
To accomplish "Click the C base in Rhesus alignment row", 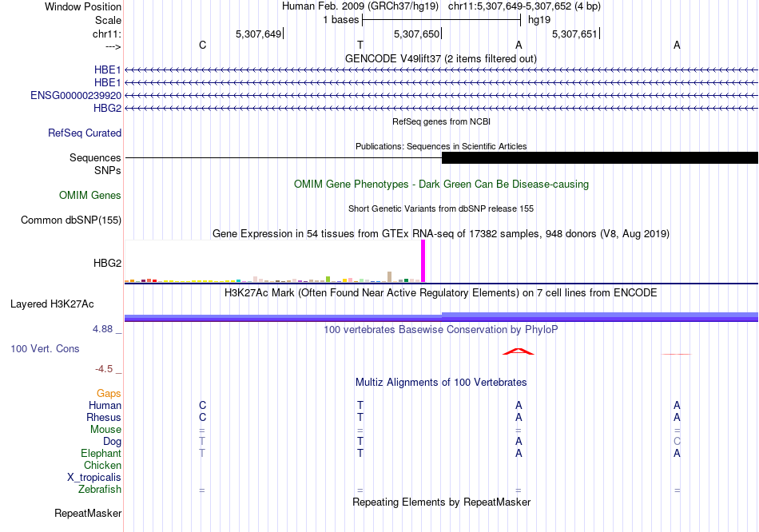I will (202, 417).
